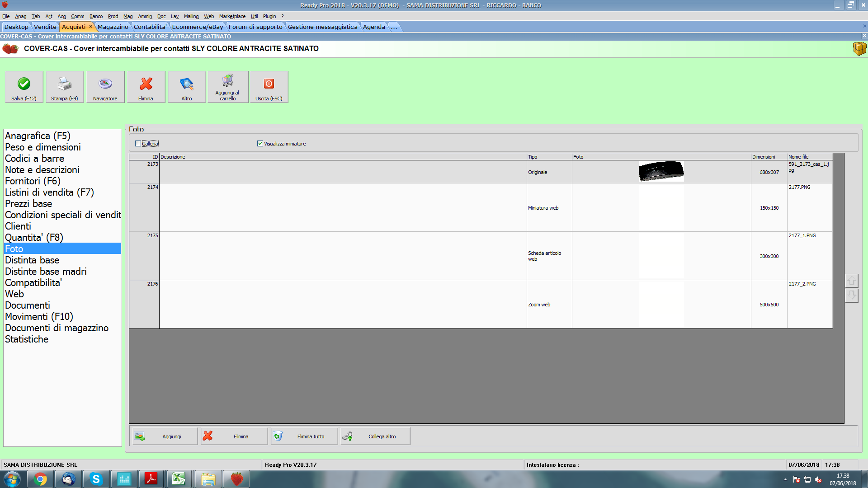
Task: Open Chrome from the Windows taskbar
Action: coord(40,479)
